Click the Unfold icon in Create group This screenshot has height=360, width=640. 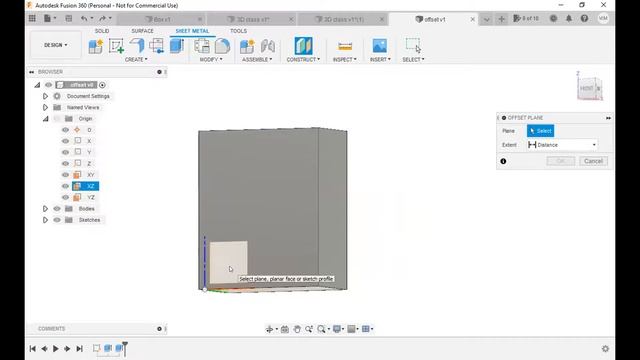tap(157, 46)
